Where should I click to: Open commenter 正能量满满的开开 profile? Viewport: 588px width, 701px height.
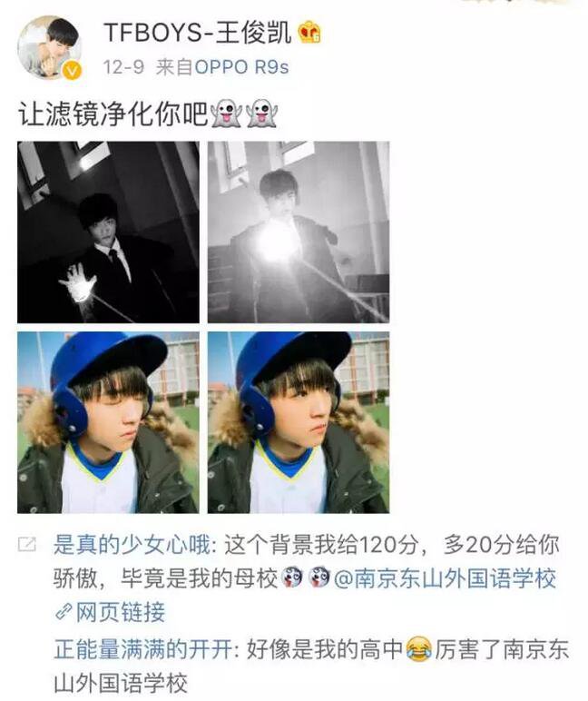click(x=143, y=648)
